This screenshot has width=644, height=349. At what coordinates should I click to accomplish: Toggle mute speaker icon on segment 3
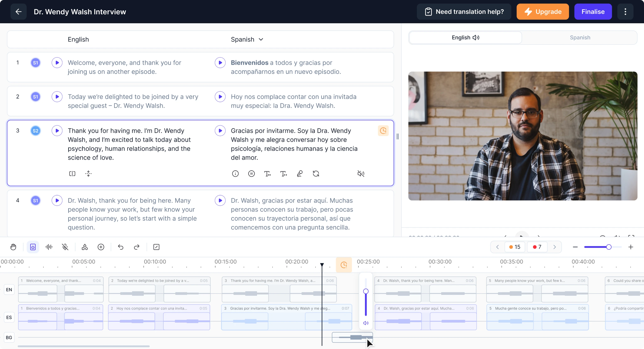361,173
